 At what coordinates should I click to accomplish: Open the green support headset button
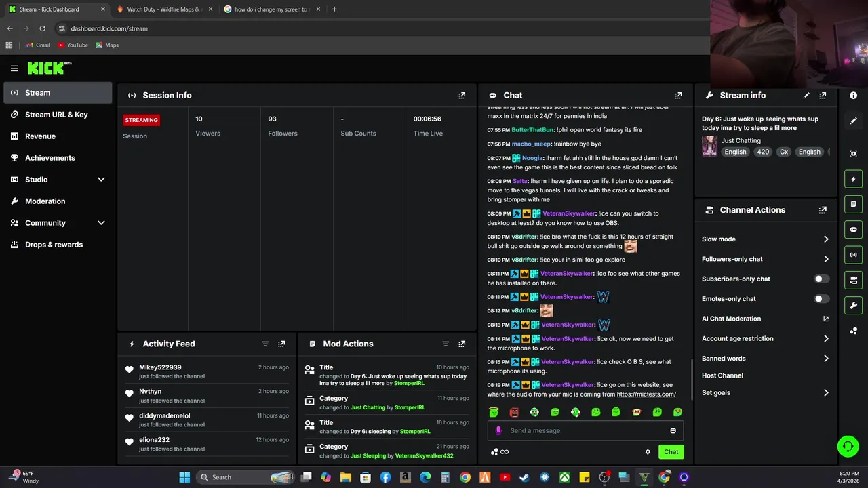coord(848,446)
